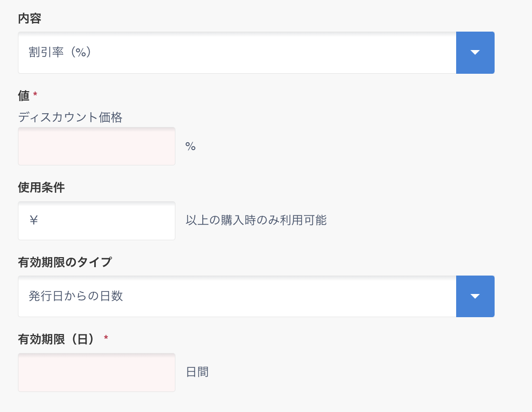The width and height of the screenshot is (532, 412).
Task: Click the 日間 unit label
Action: click(x=198, y=372)
